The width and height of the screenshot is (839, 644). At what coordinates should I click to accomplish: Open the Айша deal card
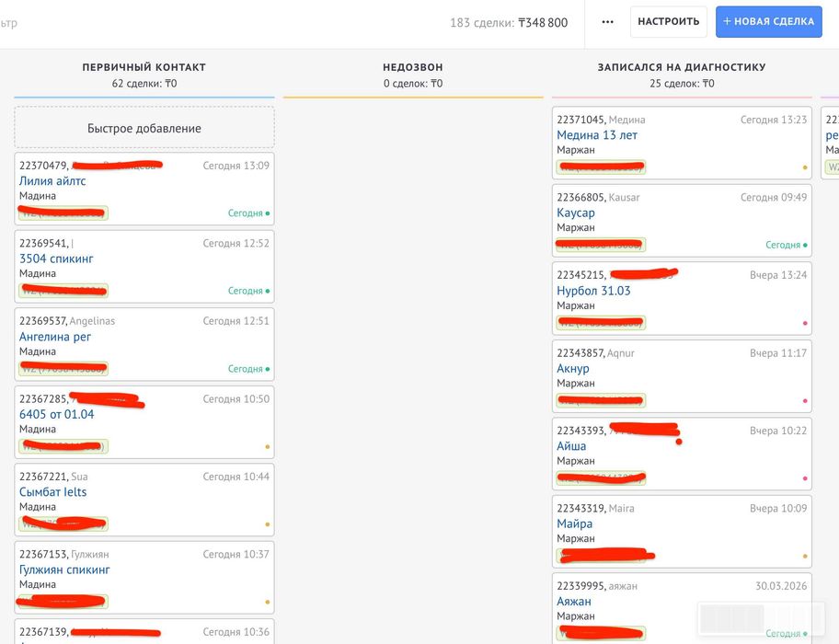click(571, 446)
